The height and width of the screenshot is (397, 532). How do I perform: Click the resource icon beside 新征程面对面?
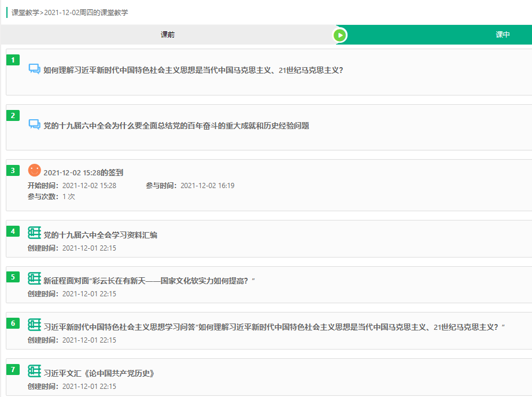coord(34,279)
